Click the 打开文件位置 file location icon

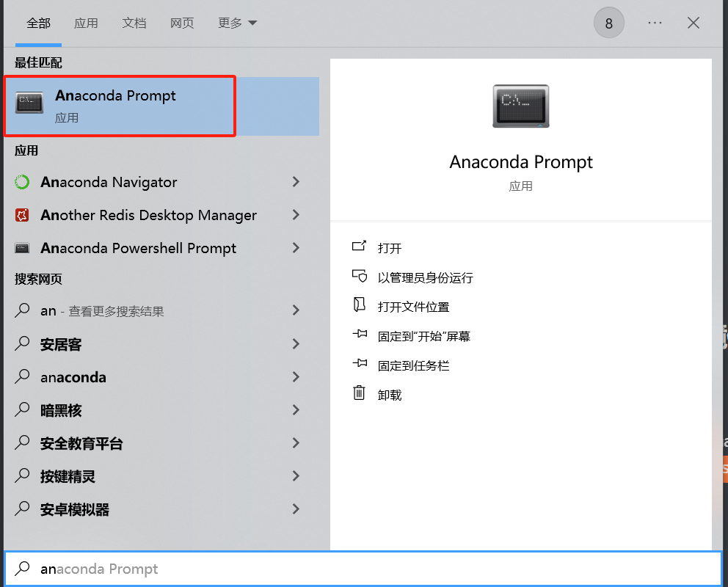point(359,305)
